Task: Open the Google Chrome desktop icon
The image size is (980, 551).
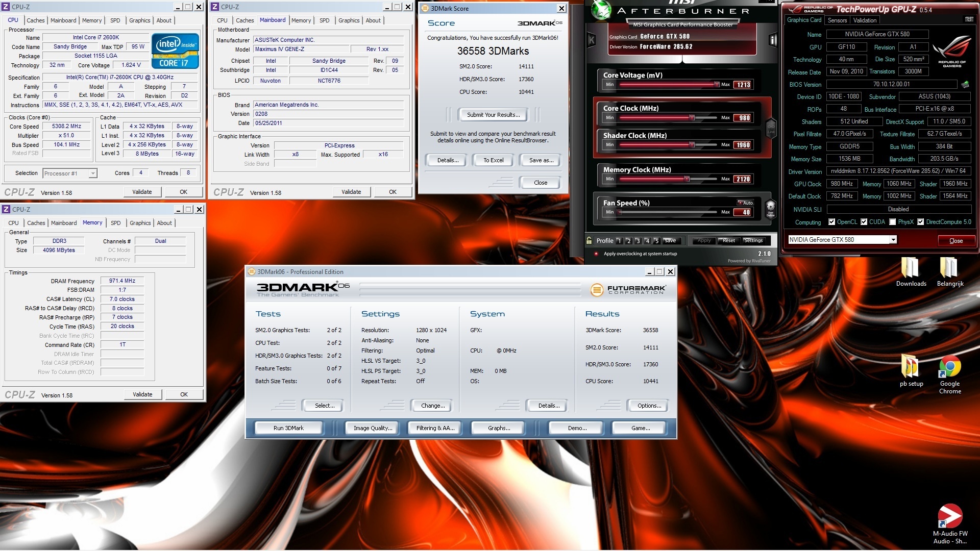Action: click(x=950, y=367)
